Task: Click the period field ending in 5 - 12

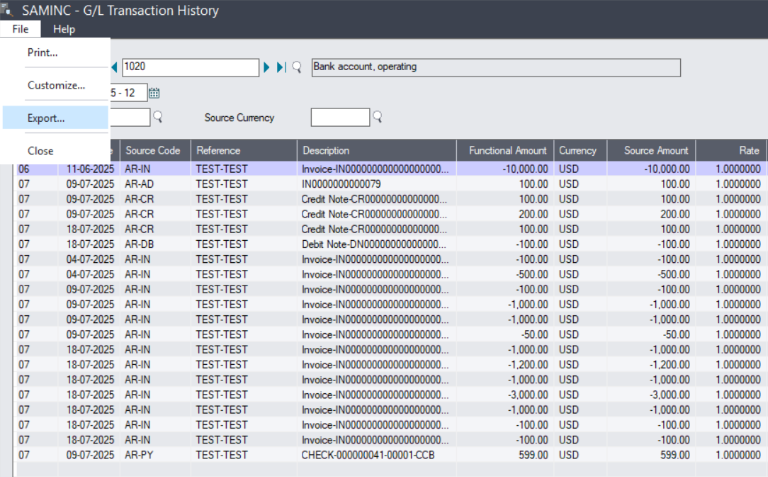Action: 128,93
